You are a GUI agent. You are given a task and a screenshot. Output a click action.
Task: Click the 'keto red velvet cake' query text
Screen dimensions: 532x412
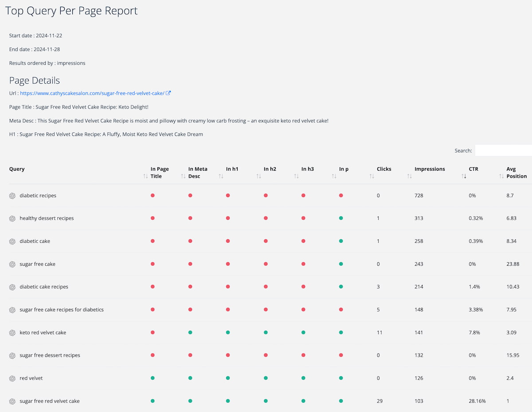coord(43,333)
